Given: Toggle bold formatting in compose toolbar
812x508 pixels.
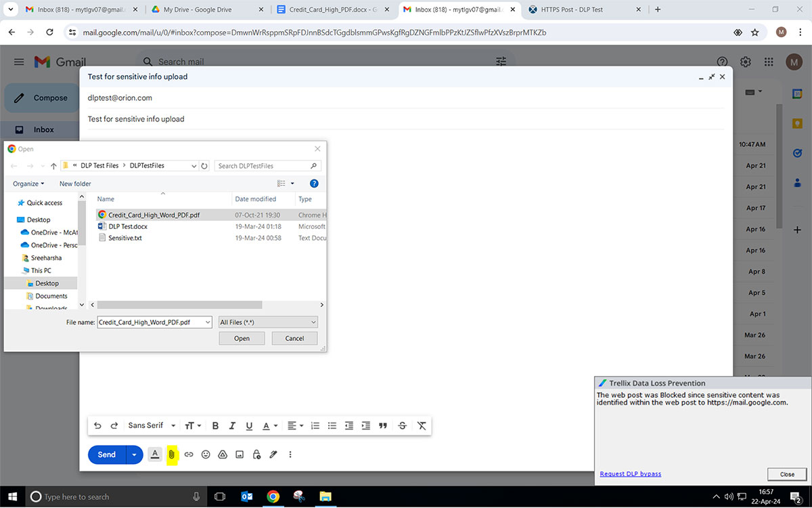Looking at the screenshot, I should click(215, 425).
